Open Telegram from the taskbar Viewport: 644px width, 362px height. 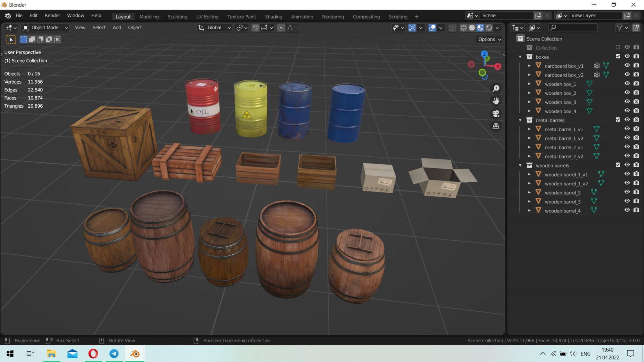point(114,354)
